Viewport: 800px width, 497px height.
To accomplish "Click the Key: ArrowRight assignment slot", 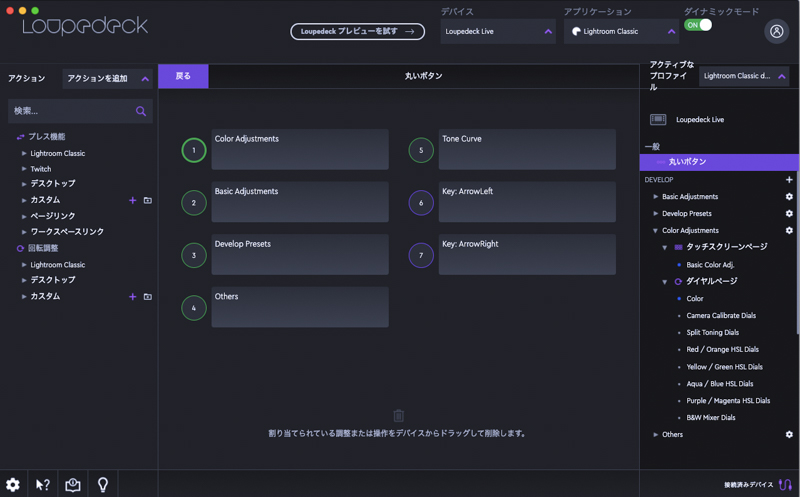I will 527,254.
